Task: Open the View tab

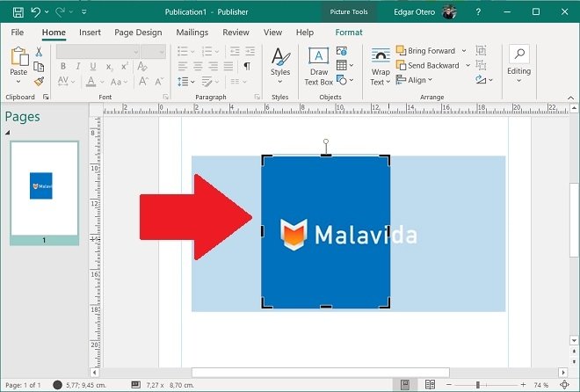Action: 272,33
